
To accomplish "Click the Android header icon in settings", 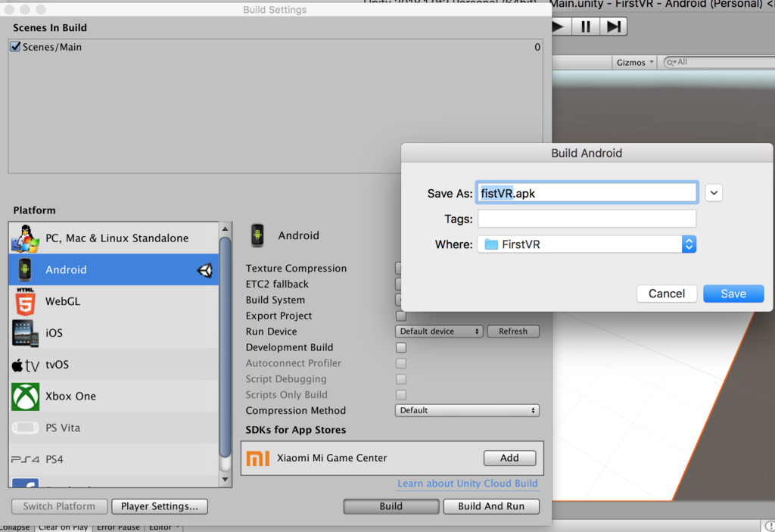I will pyautogui.click(x=257, y=235).
